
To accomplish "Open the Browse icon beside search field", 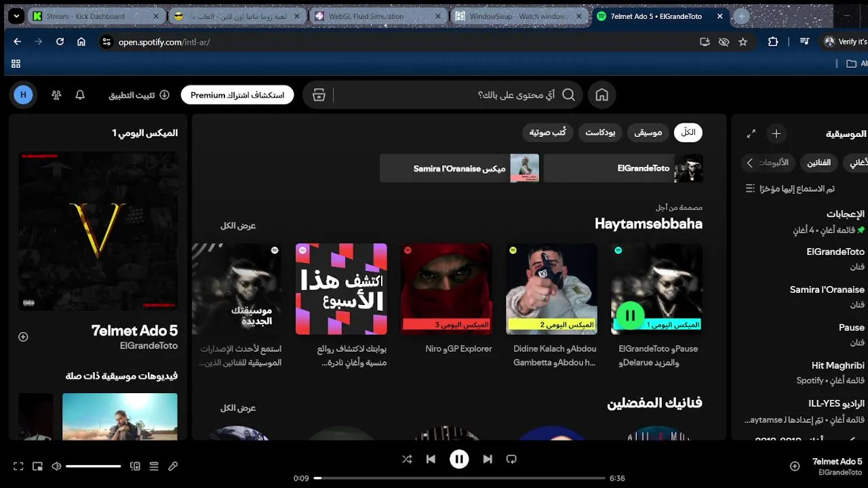I will (319, 95).
